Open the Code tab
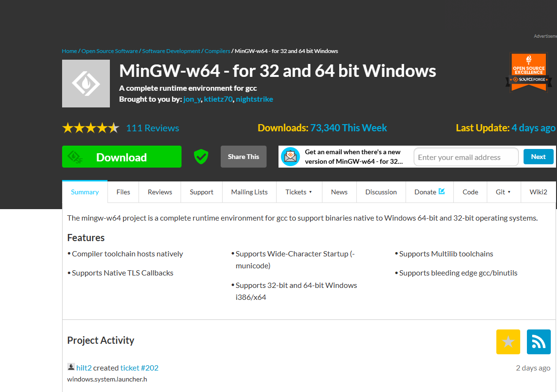557x392 pixels. tap(471, 192)
